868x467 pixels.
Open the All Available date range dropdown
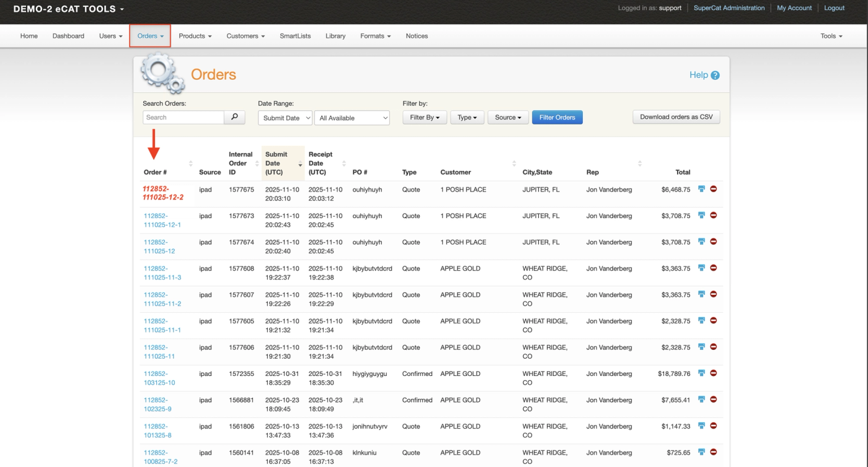[x=352, y=118]
